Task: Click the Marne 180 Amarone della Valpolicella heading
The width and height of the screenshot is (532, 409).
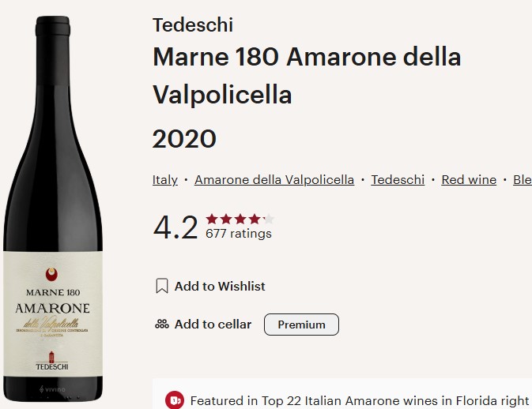Action: point(307,76)
